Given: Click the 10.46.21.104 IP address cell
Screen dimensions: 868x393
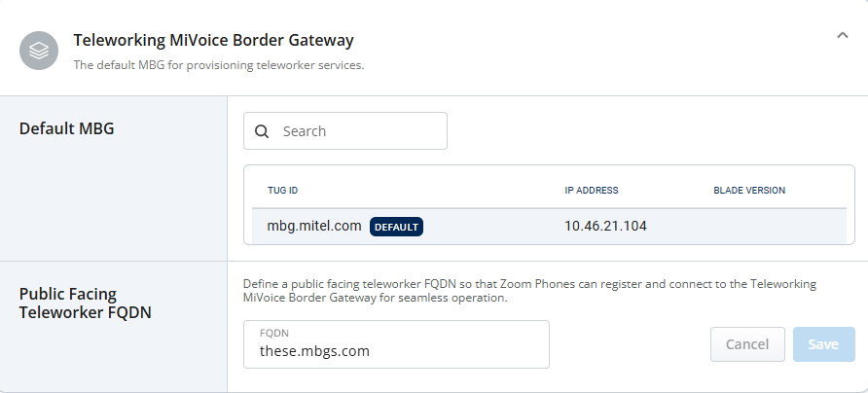Looking at the screenshot, I should (605, 226).
